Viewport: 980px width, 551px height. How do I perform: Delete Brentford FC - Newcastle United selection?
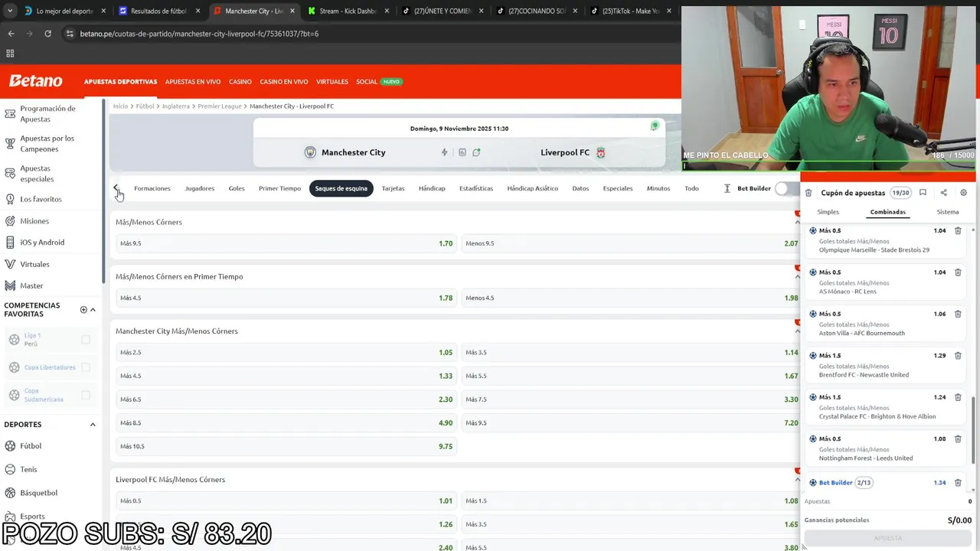pyautogui.click(x=957, y=356)
